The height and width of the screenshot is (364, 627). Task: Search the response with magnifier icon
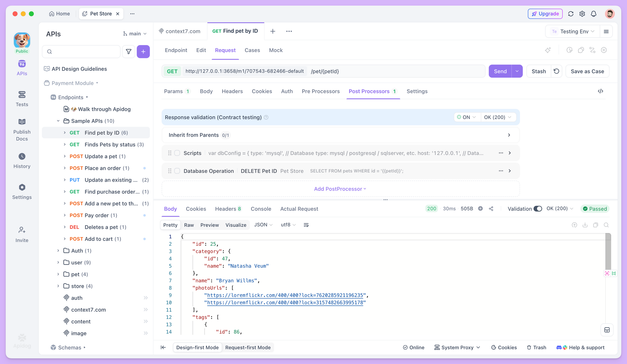tap(606, 225)
